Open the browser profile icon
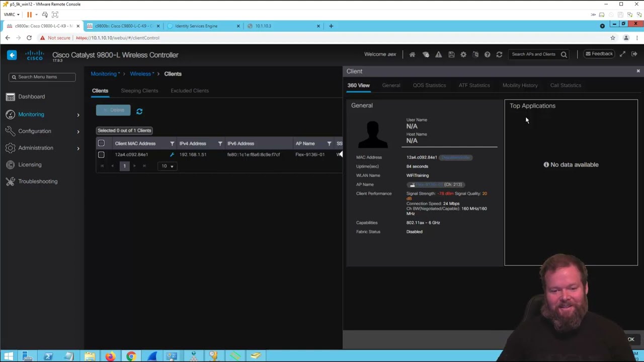The image size is (644, 362). [x=626, y=38]
